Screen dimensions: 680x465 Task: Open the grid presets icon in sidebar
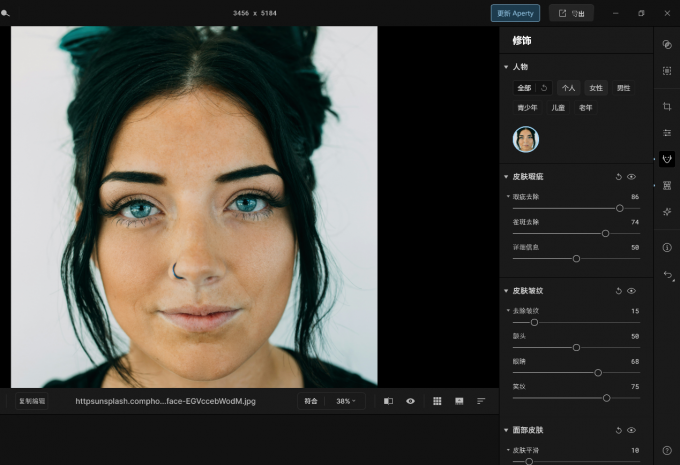click(x=667, y=186)
